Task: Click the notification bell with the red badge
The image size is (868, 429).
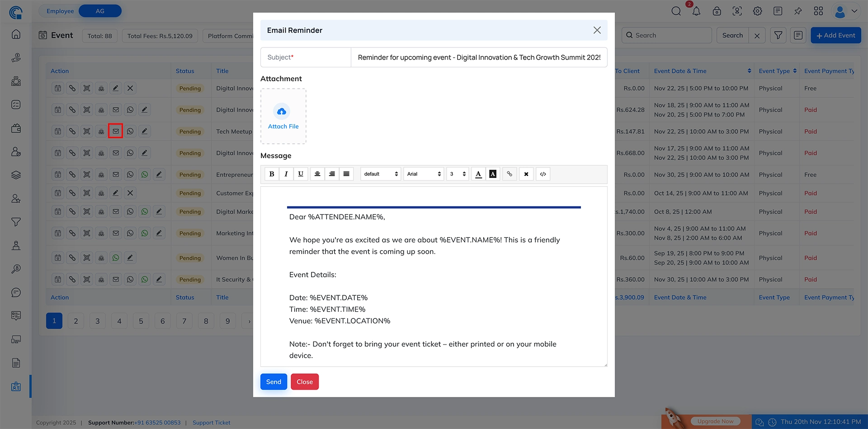Action: (x=696, y=11)
